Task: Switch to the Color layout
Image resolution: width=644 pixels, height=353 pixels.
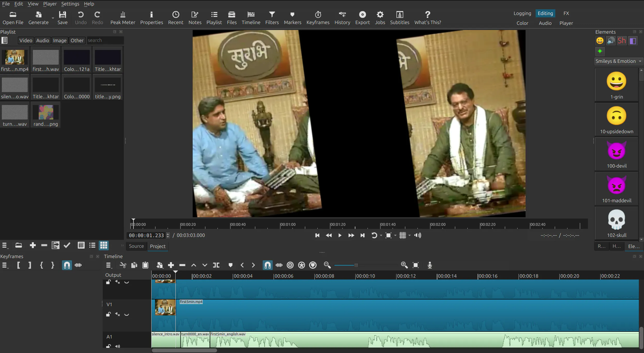Action: coord(522,23)
